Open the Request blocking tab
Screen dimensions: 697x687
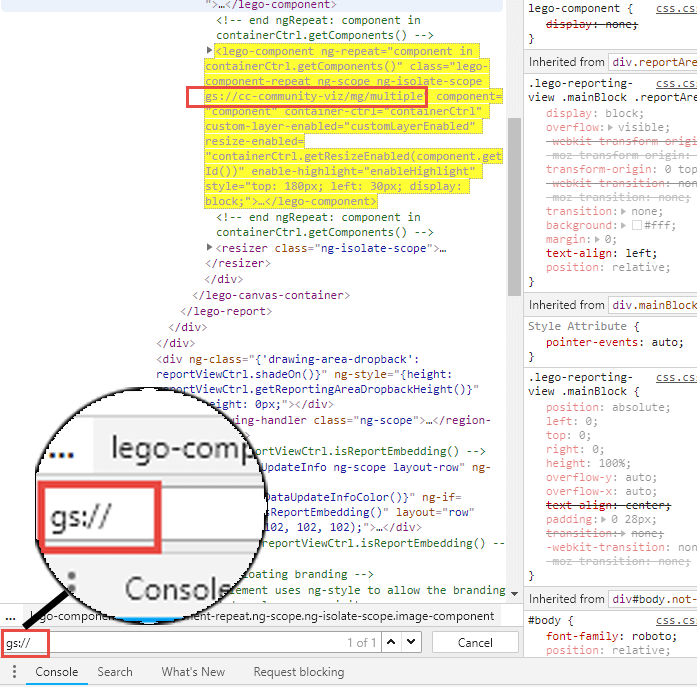click(299, 671)
